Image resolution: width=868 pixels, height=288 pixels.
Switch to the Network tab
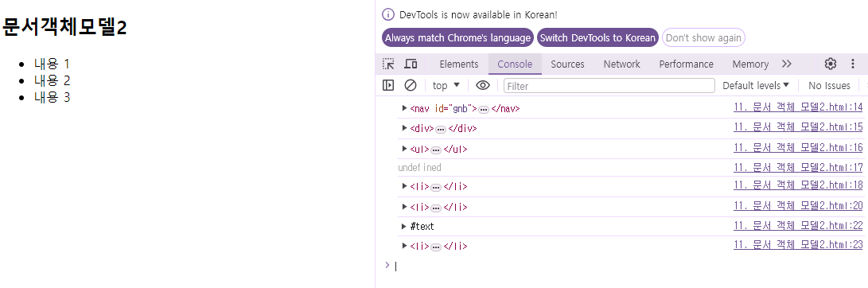621,64
